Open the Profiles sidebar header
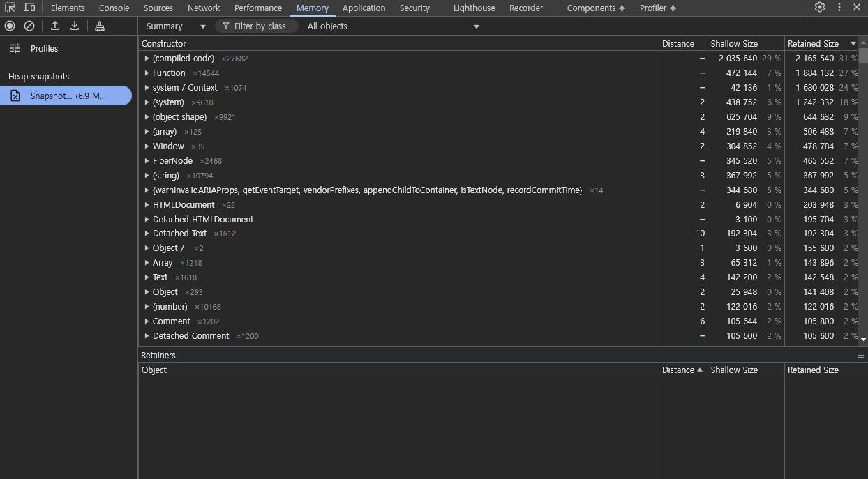The height and width of the screenshot is (479, 868). coord(44,49)
